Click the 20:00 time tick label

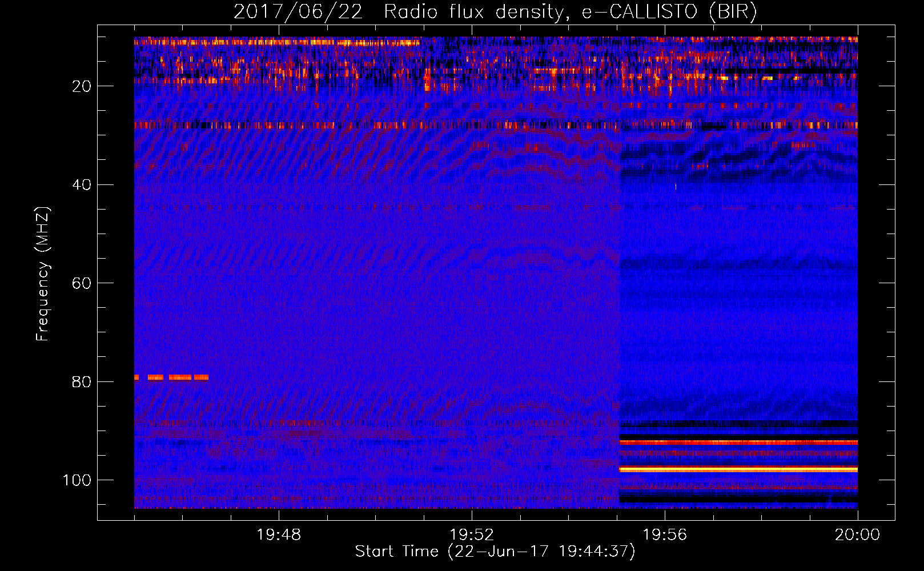click(857, 535)
